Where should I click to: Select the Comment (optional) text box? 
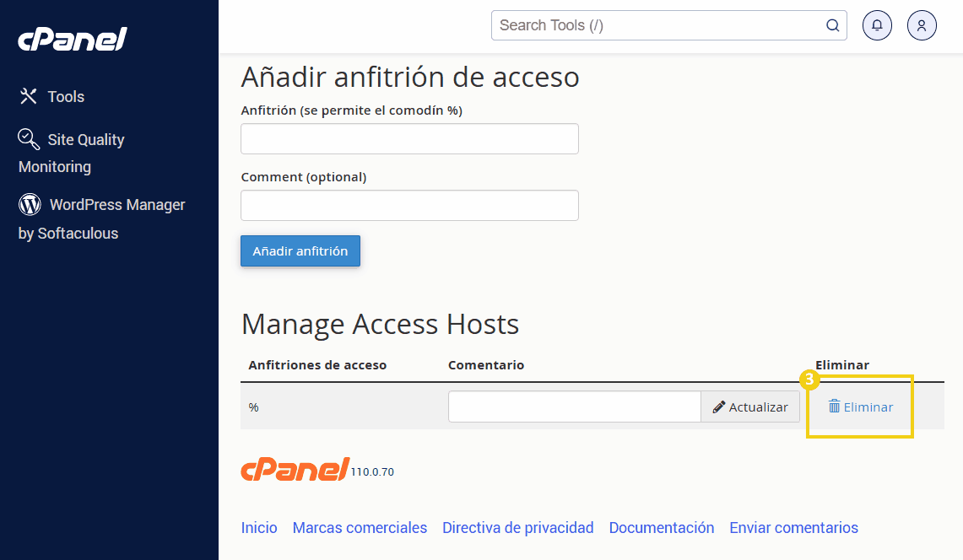(409, 206)
